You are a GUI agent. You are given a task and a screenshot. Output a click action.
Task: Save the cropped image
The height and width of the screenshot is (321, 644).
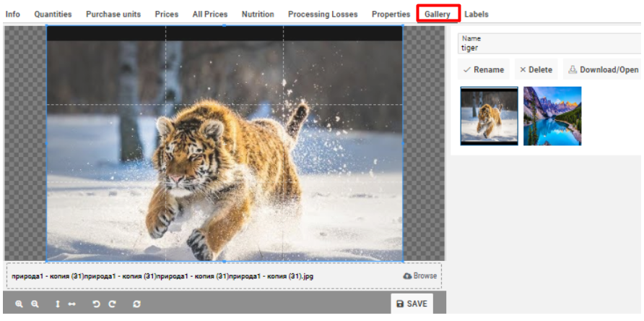click(412, 304)
